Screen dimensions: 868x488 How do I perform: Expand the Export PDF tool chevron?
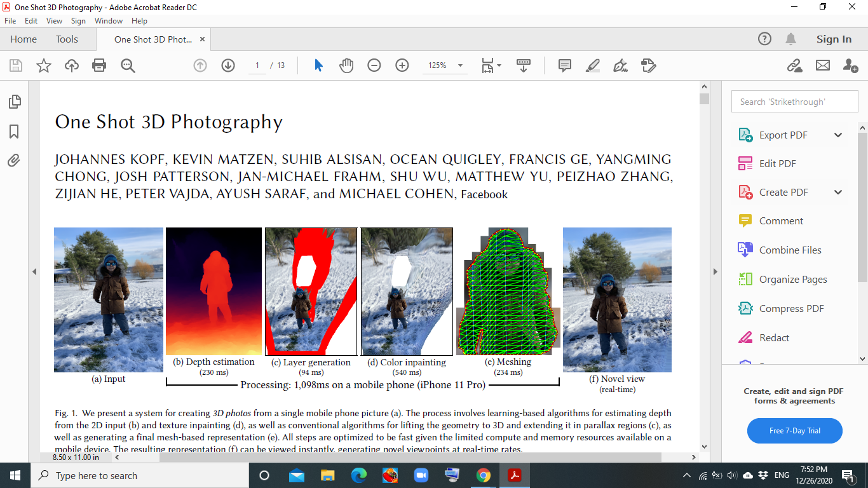[838, 135]
